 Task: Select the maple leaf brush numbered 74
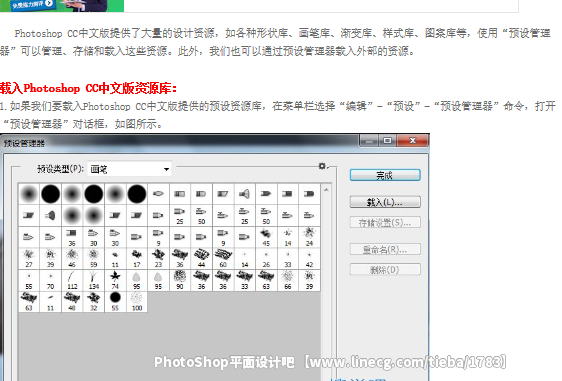click(x=115, y=280)
